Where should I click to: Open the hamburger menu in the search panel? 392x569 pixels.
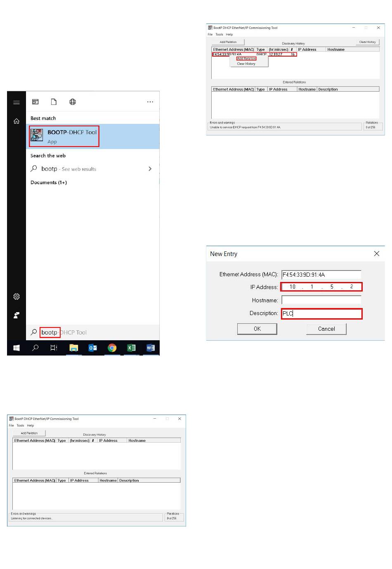[x=17, y=102]
